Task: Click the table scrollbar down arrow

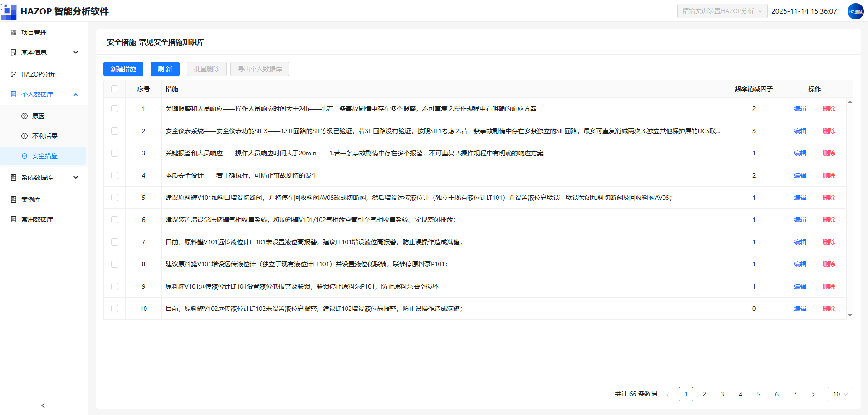Action: (850, 315)
